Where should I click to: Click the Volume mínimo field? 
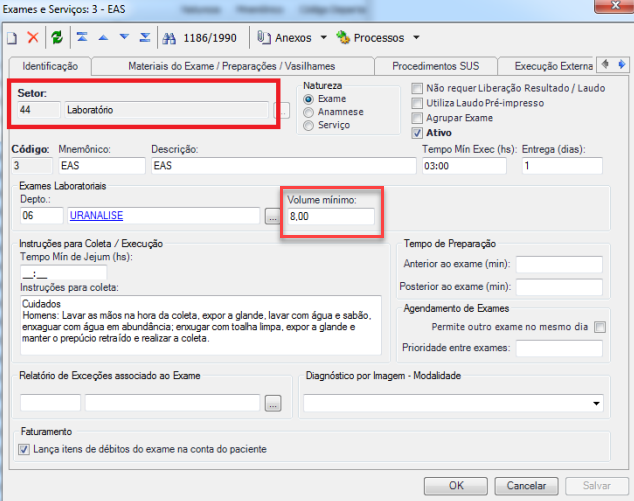click(331, 216)
